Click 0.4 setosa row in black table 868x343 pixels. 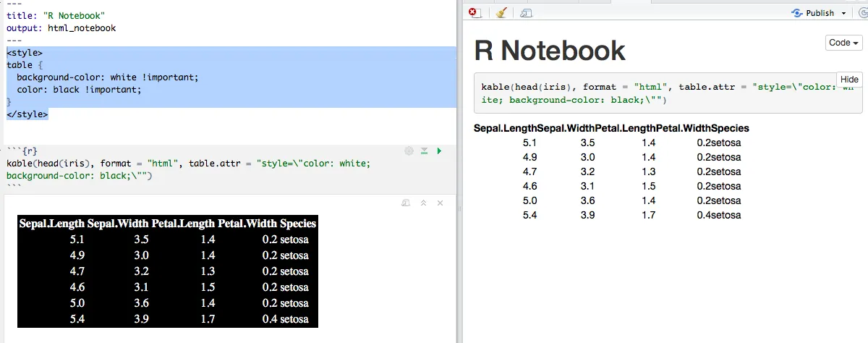coord(286,319)
